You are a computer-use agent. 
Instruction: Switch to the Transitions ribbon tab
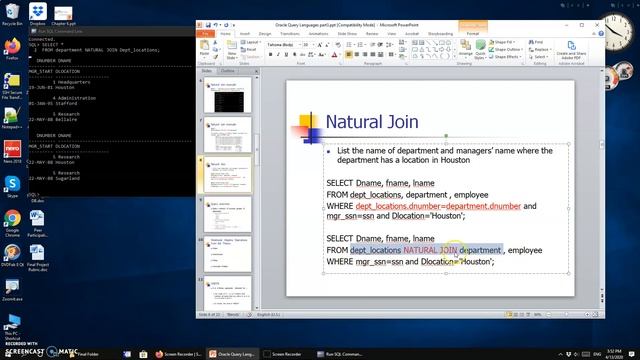click(x=289, y=34)
